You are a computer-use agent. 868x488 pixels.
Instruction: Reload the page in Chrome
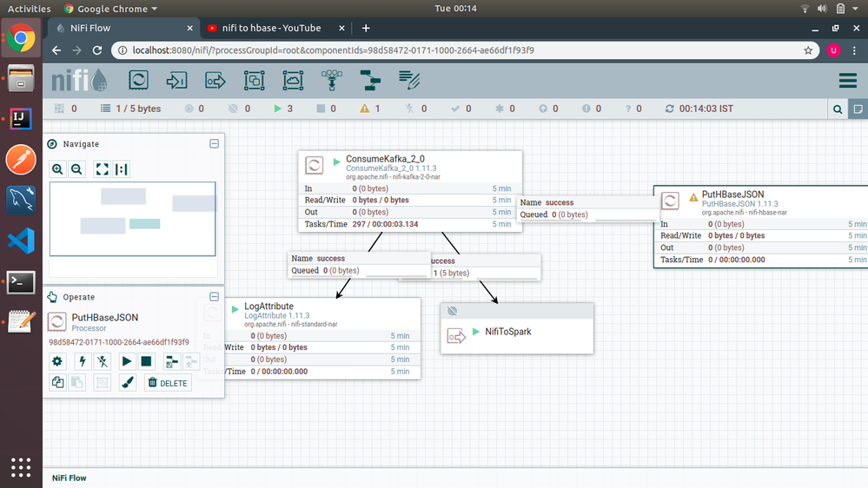point(97,50)
